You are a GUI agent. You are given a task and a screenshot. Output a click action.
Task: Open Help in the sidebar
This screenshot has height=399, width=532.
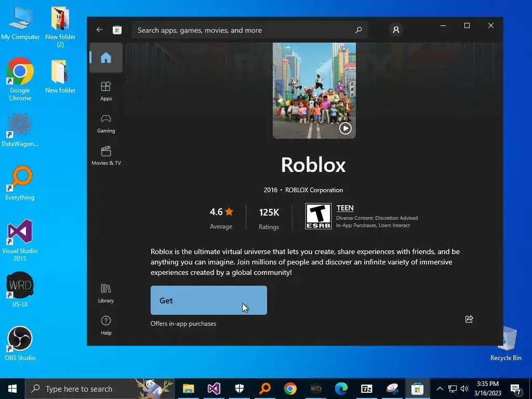[106, 326]
